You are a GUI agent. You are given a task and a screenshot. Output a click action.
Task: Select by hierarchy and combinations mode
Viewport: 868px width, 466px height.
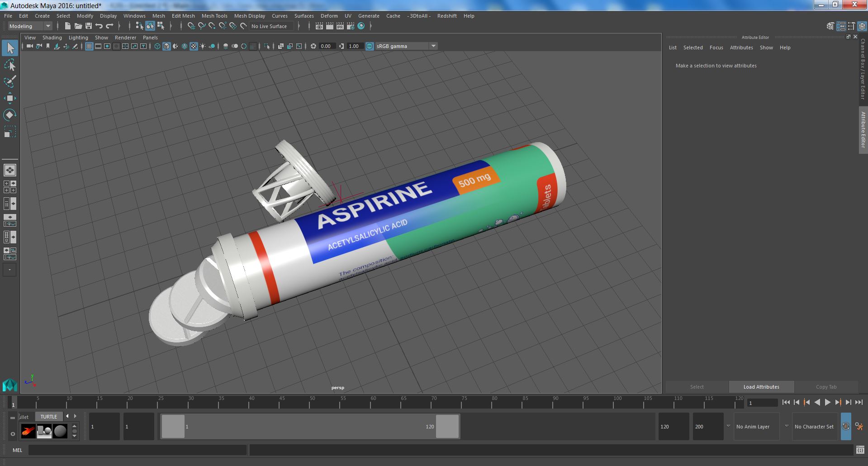click(x=139, y=26)
